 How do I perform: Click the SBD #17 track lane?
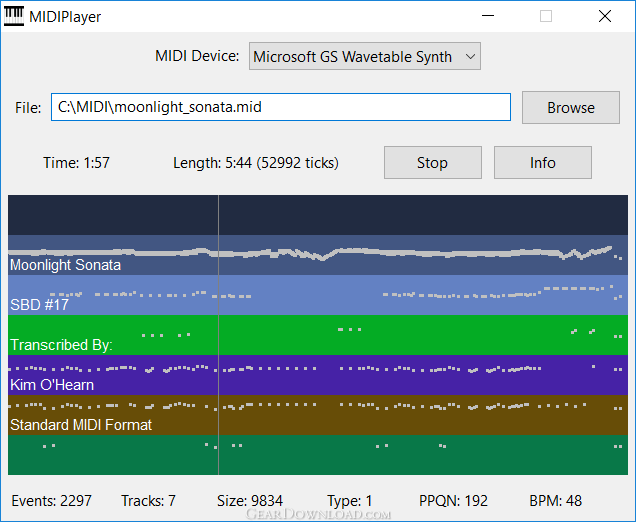(318, 295)
